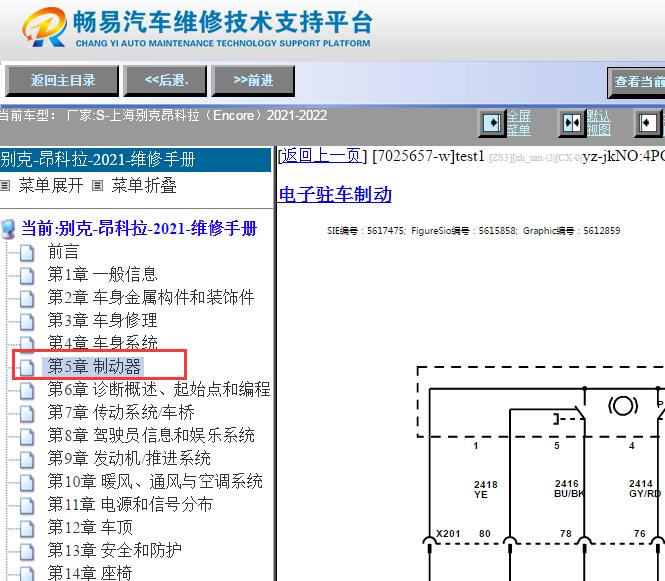The height and width of the screenshot is (581, 665).
Task: Click the page icon next to 第2章
Action: pos(27,299)
